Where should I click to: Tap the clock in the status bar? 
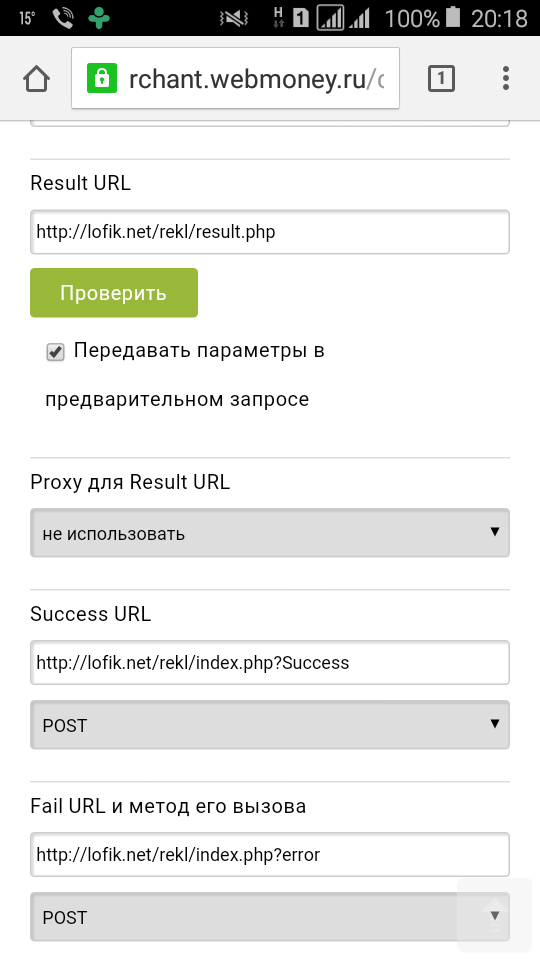tap(499, 18)
